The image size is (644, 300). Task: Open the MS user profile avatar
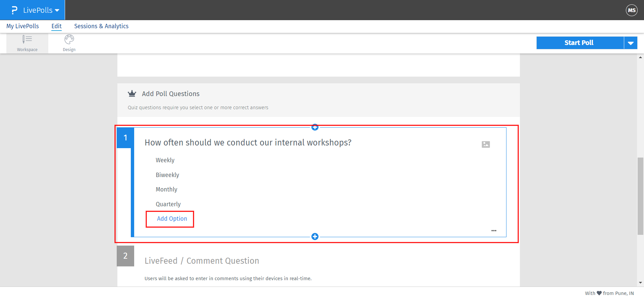632,10
